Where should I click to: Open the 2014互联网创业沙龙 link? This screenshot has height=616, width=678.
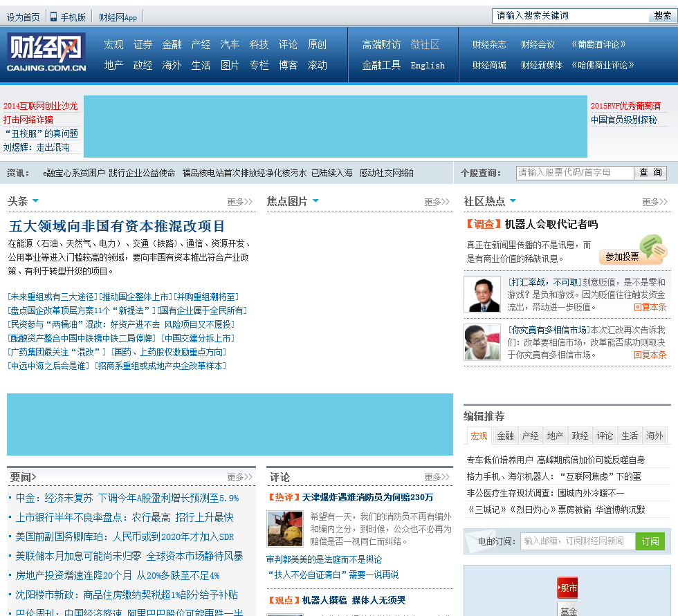click(41, 106)
